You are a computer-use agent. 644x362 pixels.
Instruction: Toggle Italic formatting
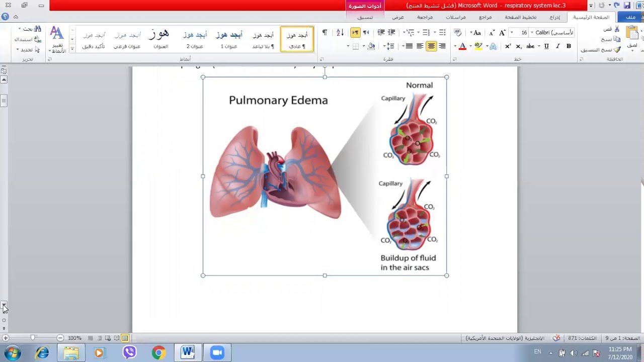(557, 46)
